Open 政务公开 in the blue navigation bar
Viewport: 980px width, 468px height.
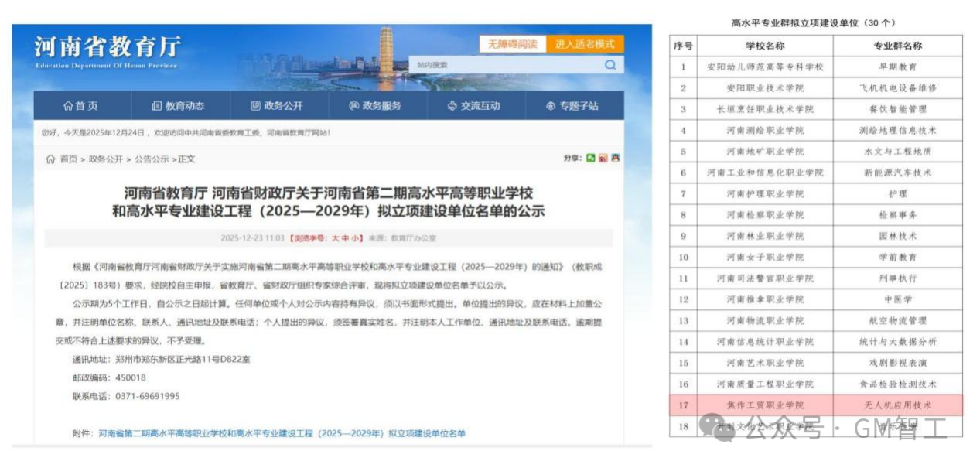coord(277,106)
